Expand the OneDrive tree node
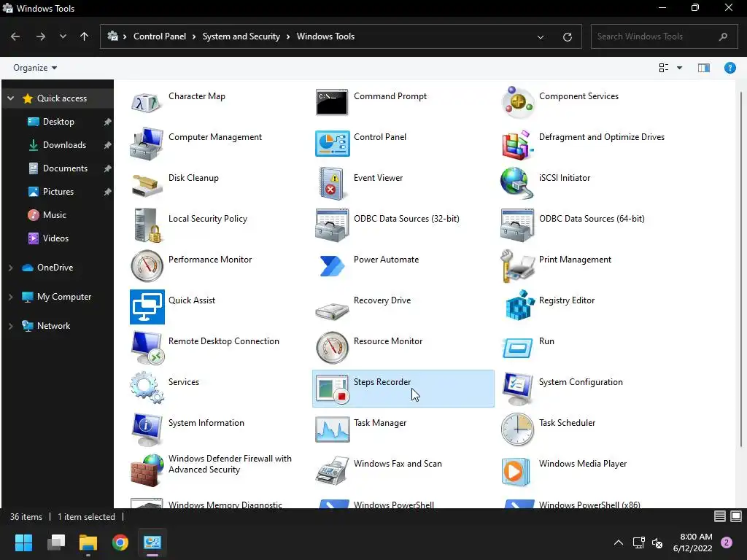Screen dimensions: 747x560 tap(10, 268)
